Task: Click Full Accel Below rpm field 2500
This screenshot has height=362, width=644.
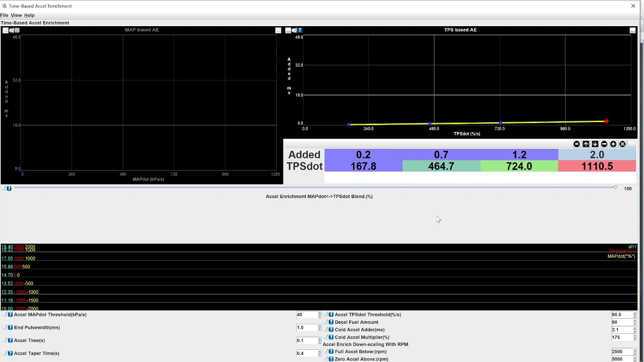Action: click(x=622, y=351)
